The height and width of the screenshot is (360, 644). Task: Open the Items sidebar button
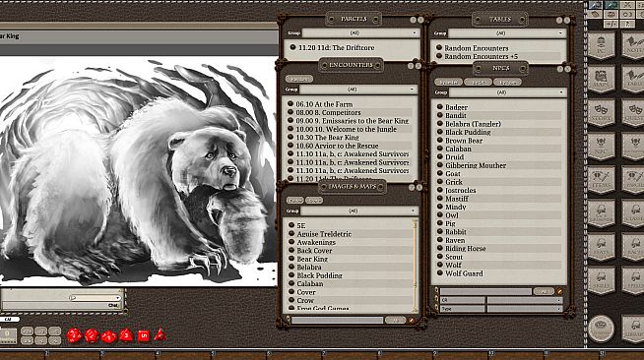click(x=602, y=179)
